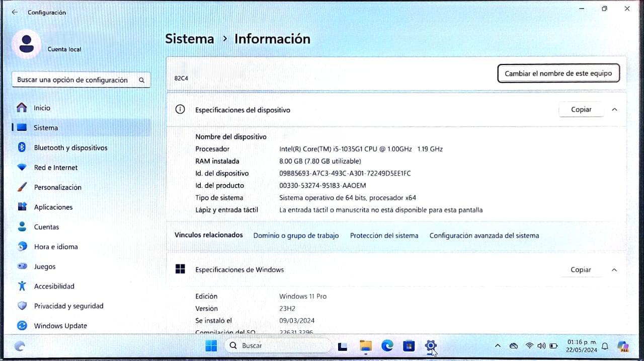The width and height of the screenshot is (644, 361).
Task: Click the 23H2 version value
Action: pyautogui.click(x=288, y=309)
